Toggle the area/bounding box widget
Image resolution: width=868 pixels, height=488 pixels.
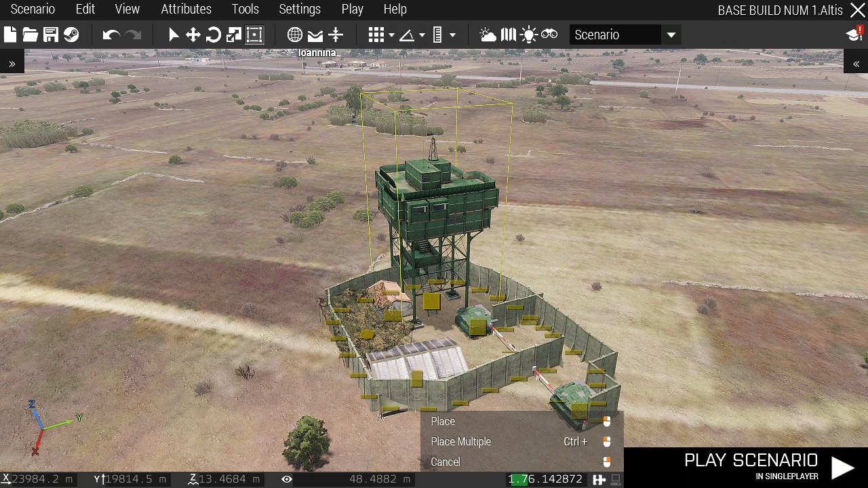pyautogui.click(x=254, y=35)
